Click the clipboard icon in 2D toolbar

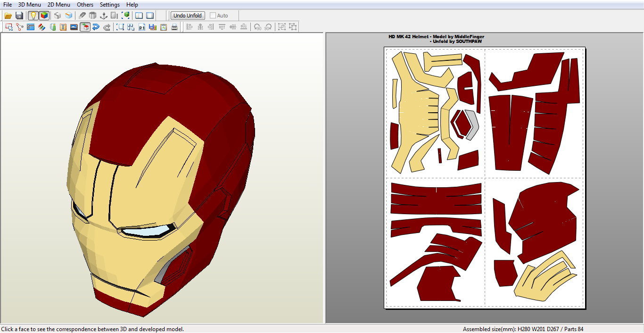point(164,27)
